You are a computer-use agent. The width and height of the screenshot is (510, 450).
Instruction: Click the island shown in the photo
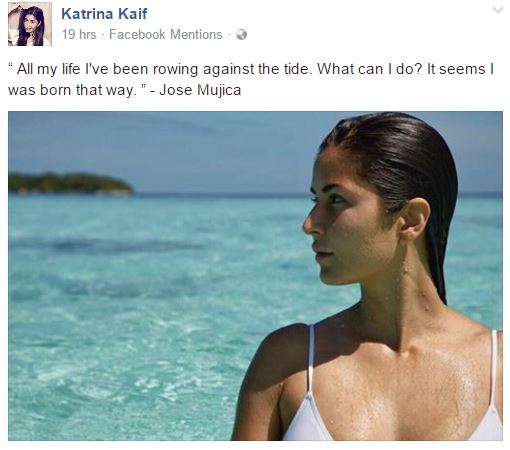tap(70, 183)
